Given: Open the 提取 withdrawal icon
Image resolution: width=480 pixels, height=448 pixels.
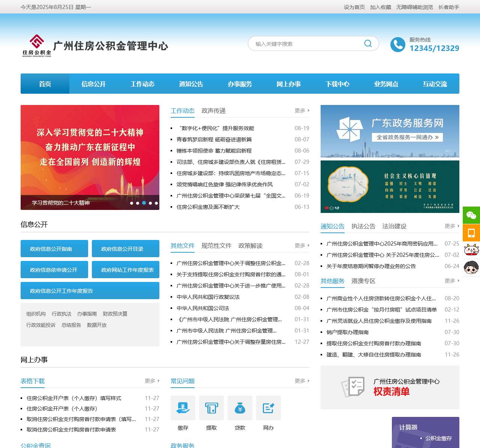Looking at the screenshot, I should (x=211, y=408).
